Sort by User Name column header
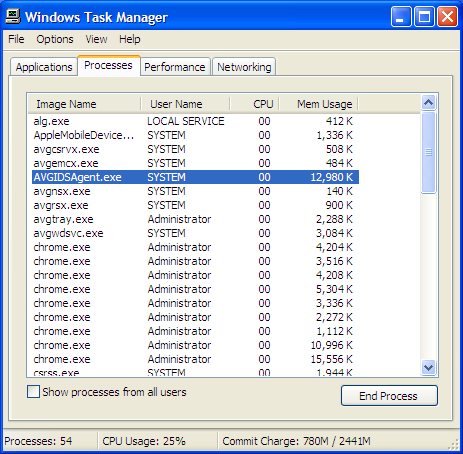The image size is (463, 454). 185,104
